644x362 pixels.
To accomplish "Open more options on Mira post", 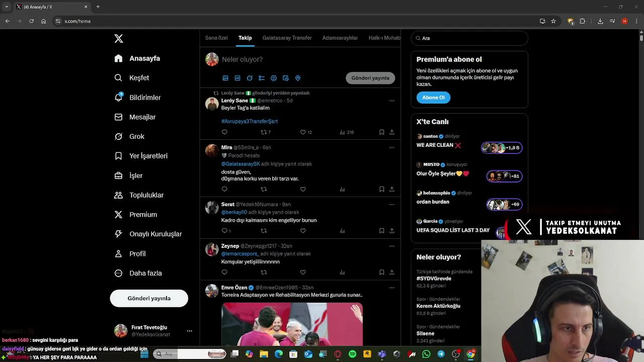I will (392, 147).
